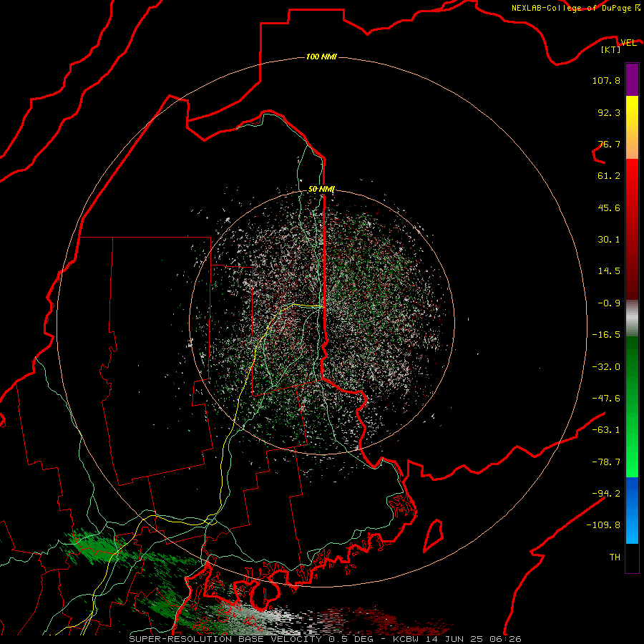Click the NEXLAB-College of DuPage credit text
Image resolution: width=644 pixels, height=644 pixels.
[575, 8]
